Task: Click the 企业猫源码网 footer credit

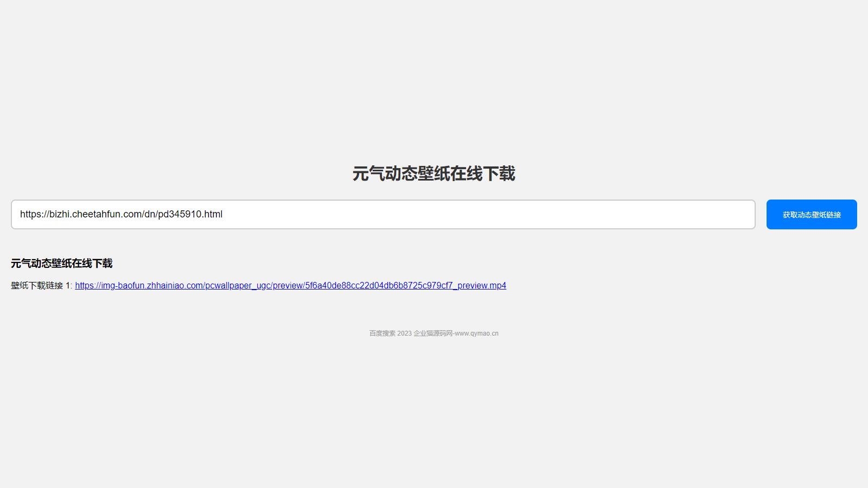Action: [432, 333]
